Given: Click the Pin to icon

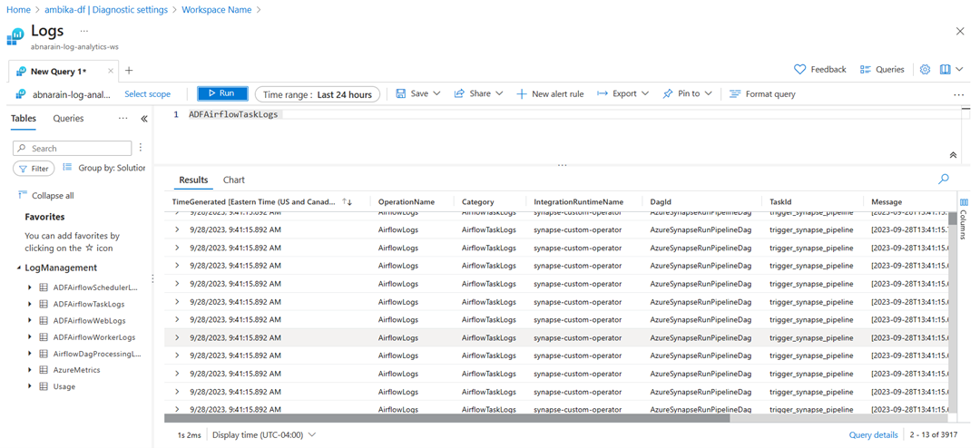Looking at the screenshot, I should pos(668,93).
